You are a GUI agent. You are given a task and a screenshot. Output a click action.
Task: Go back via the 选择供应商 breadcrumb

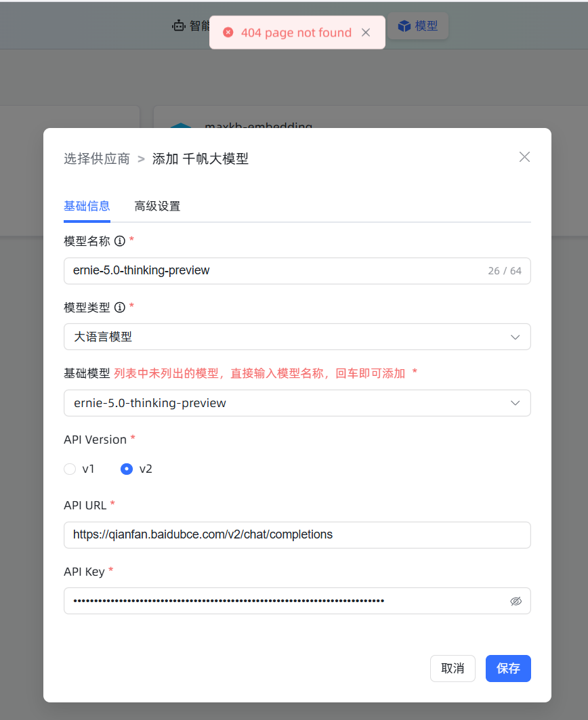coord(97,158)
